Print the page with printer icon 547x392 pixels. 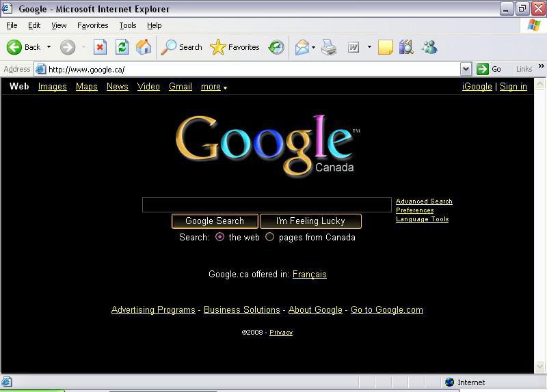click(329, 47)
